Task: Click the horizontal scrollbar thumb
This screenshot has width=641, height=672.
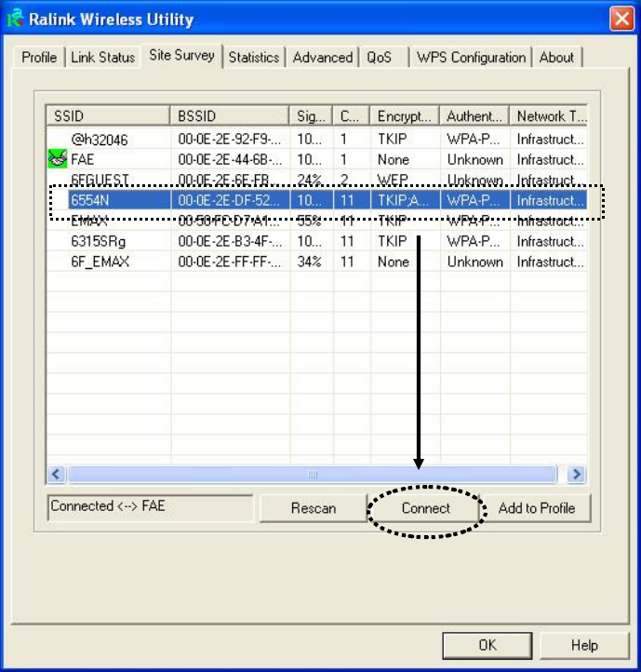Action: click(313, 474)
